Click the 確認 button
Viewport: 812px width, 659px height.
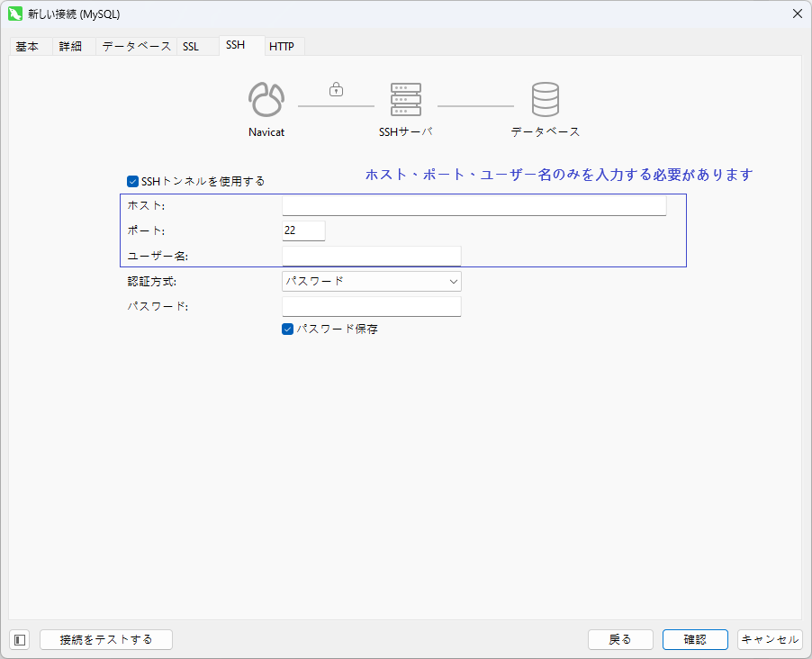tap(695, 640)
